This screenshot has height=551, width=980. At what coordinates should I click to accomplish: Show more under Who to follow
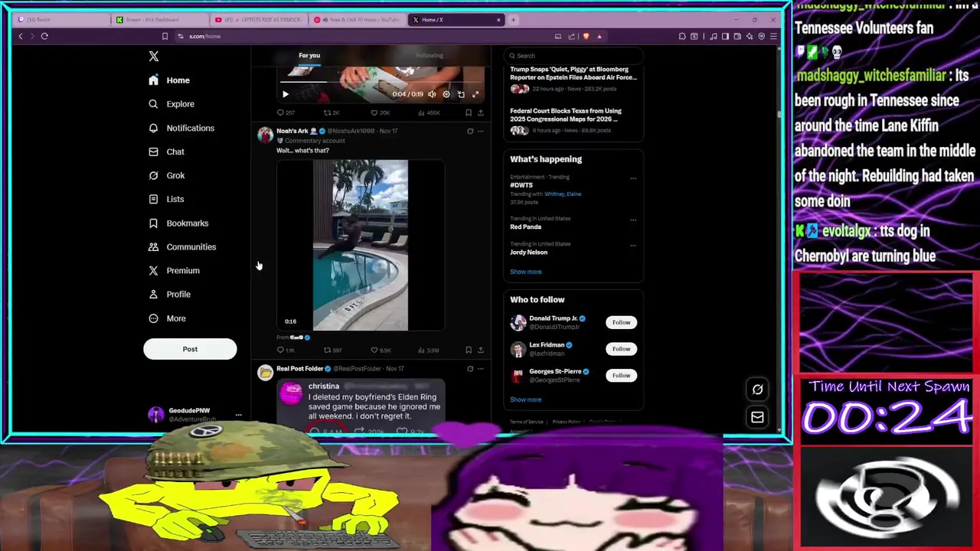click(526, 399)
